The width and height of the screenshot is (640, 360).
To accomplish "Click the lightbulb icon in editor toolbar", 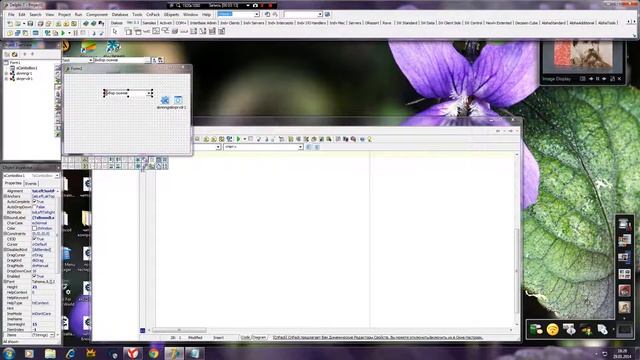I will click(x=370, y=139).
